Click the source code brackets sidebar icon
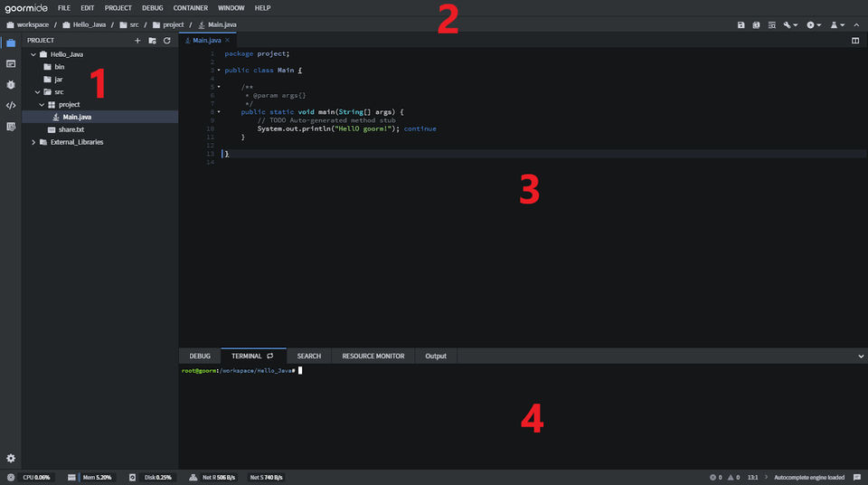Viewport: 868px width, 485px height. pos(11,105)
